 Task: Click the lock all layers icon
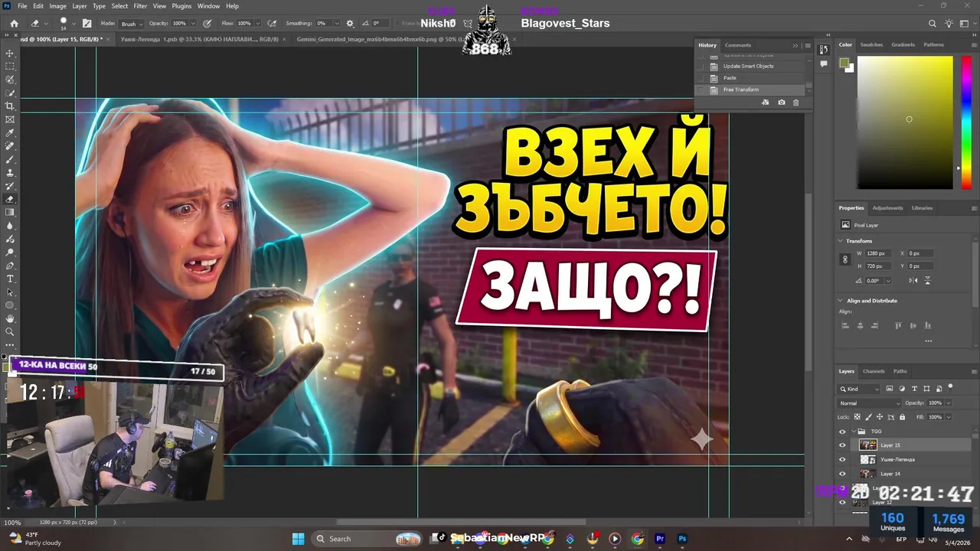902,417
